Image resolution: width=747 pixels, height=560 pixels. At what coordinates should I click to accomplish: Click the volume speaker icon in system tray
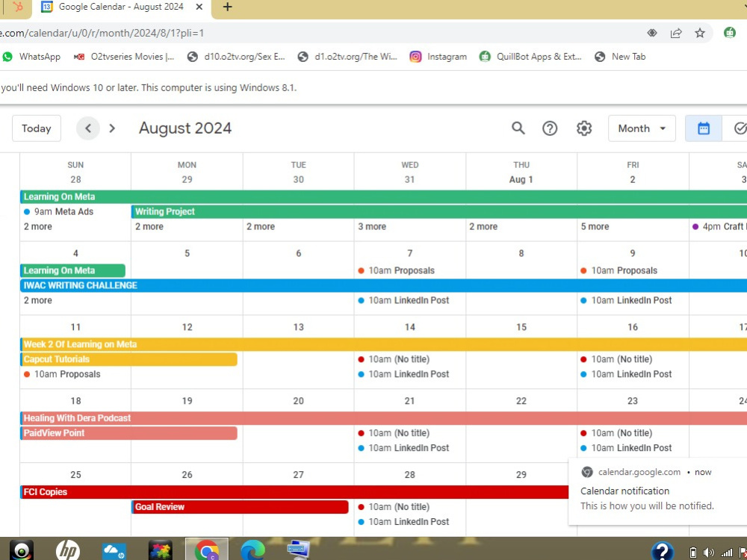click(708, 553)
